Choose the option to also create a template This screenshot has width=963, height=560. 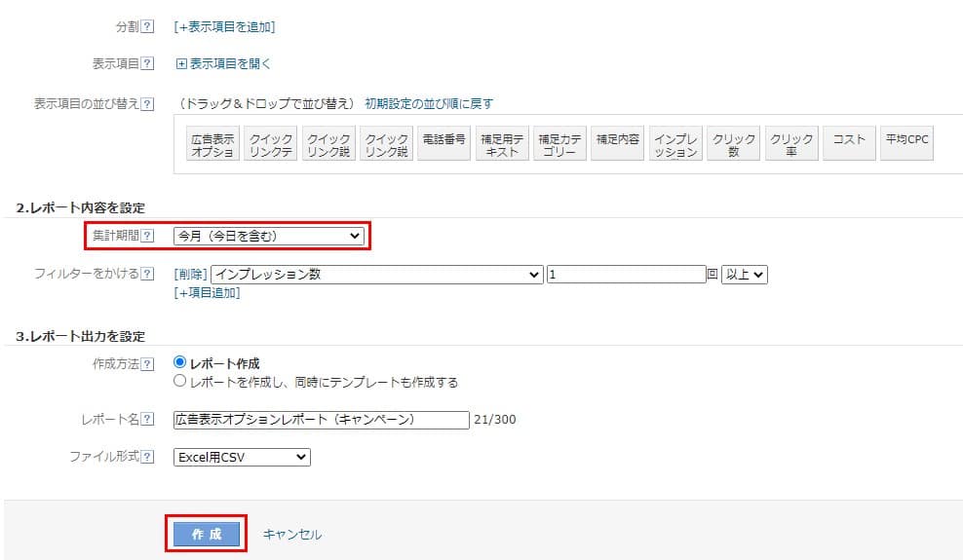coord(179,382)
